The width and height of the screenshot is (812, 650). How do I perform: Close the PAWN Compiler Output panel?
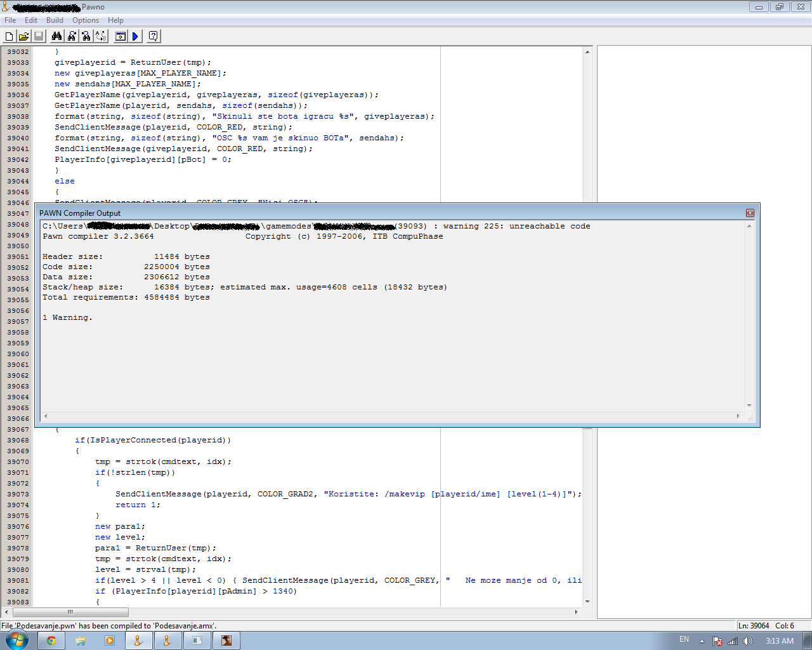click(x=750, y=213)
